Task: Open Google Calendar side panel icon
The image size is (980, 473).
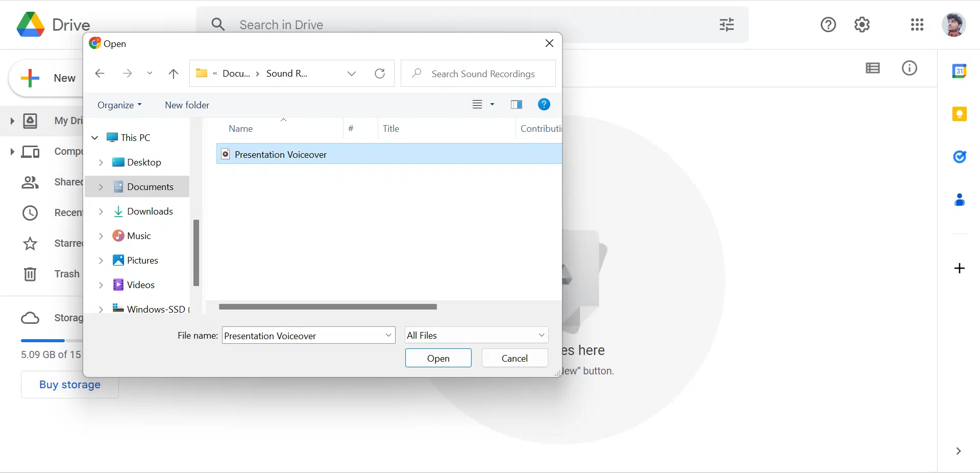Action: 959,71
